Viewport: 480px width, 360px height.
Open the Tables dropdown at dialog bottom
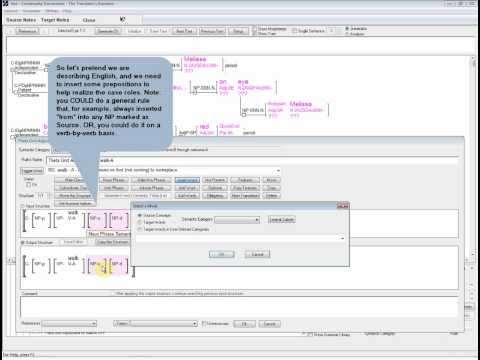tap(164, 324)
